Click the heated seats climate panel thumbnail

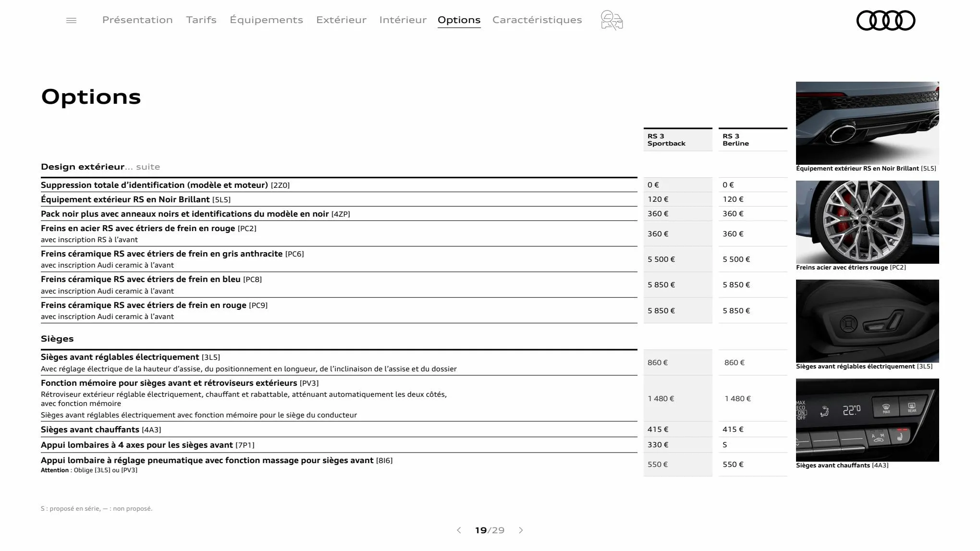(867, 420)
